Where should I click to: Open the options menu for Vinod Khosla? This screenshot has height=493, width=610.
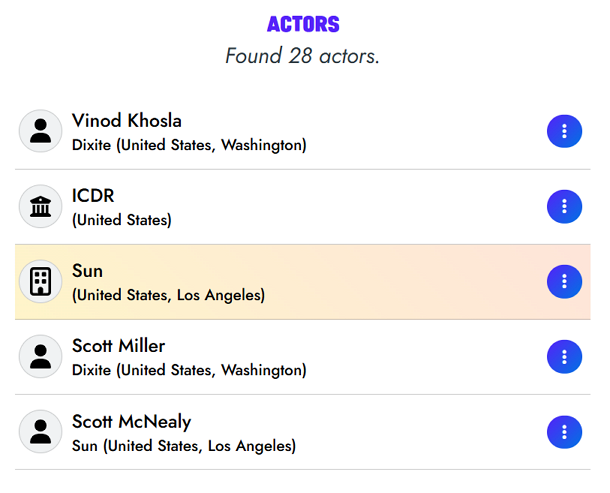(564, 131)
